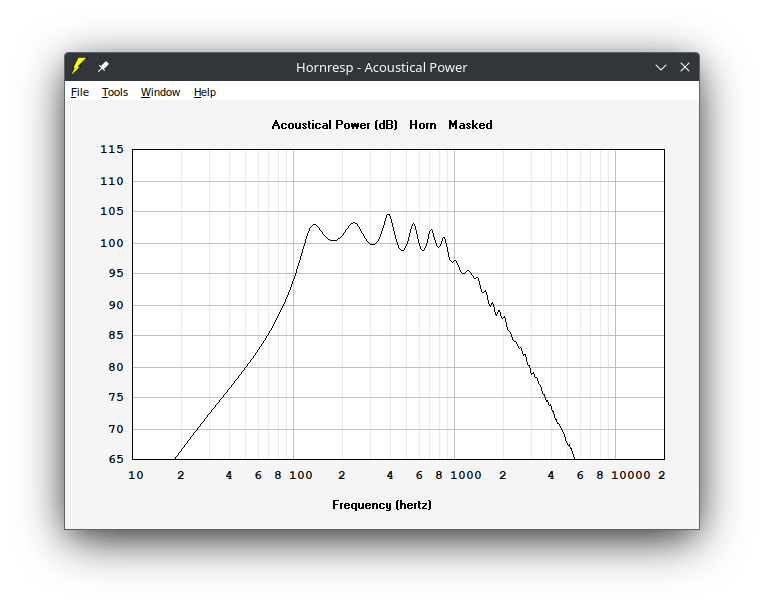Viewport: 764px width, 606px height.
Task: Click the 95 dB axis value
Action: [116, 273]
